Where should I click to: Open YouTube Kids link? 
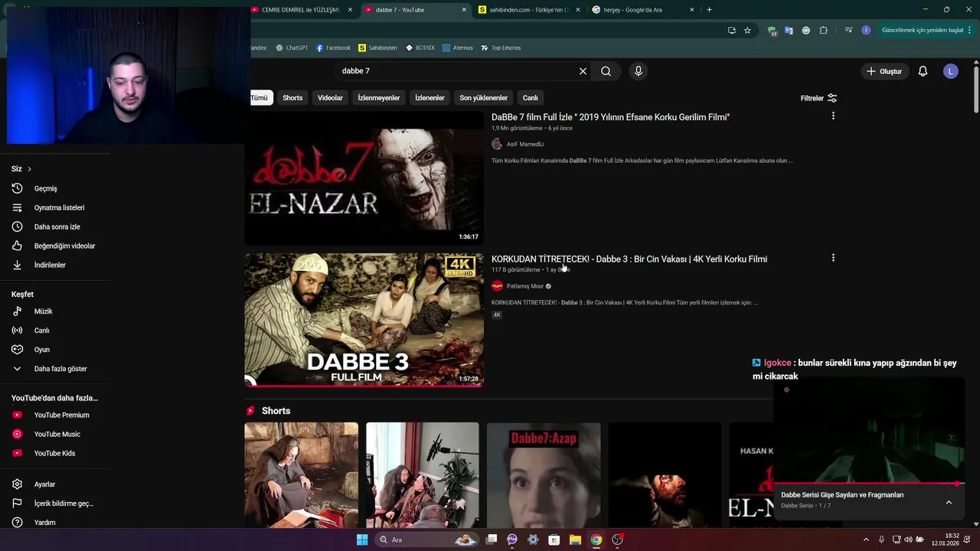(54, 453)
